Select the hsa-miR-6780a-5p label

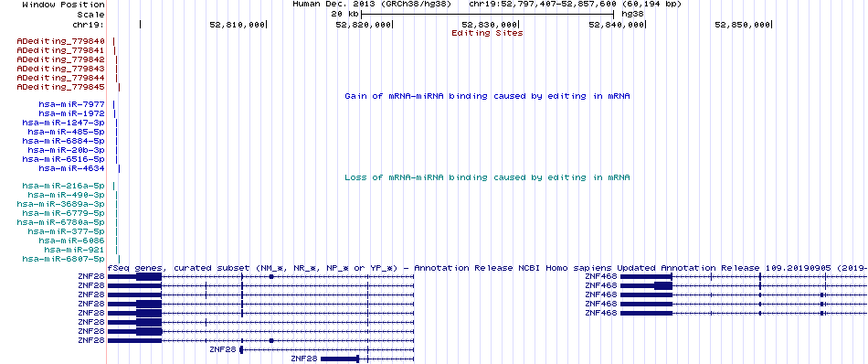[61, 222]
